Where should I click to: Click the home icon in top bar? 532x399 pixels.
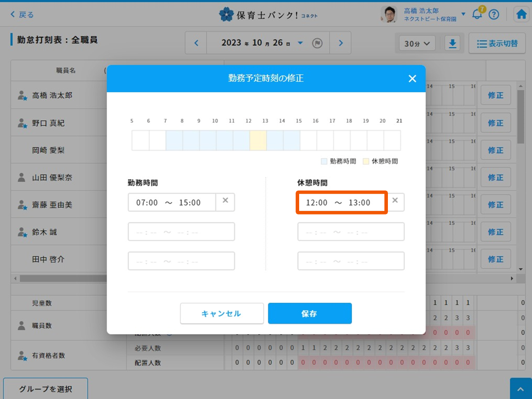coord(522,14)
